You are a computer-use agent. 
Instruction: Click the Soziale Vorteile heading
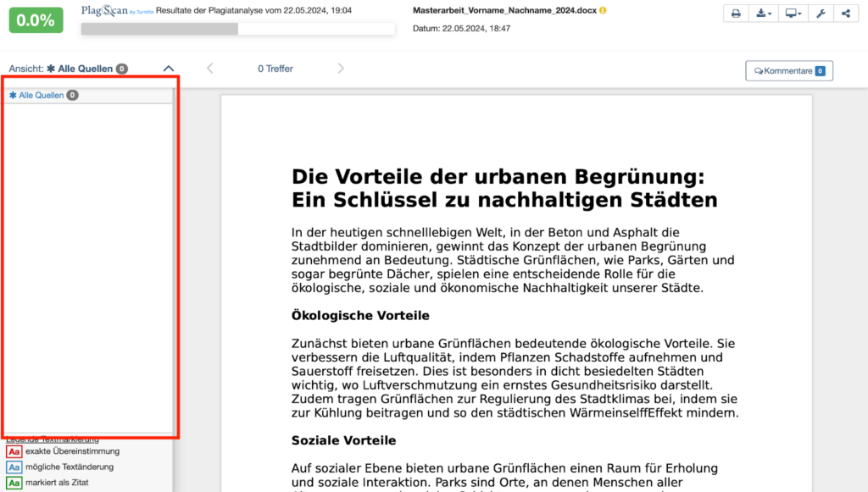point(344,440)
